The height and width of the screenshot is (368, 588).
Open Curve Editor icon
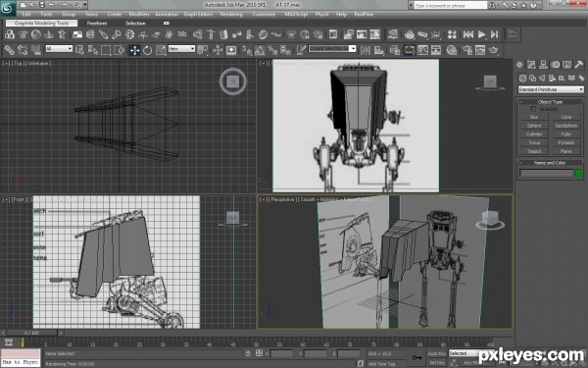[x=423, y=50]
